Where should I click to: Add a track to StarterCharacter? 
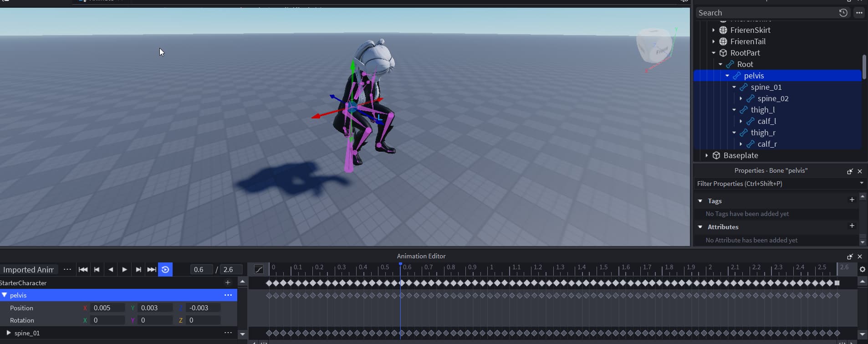(228, 282)
